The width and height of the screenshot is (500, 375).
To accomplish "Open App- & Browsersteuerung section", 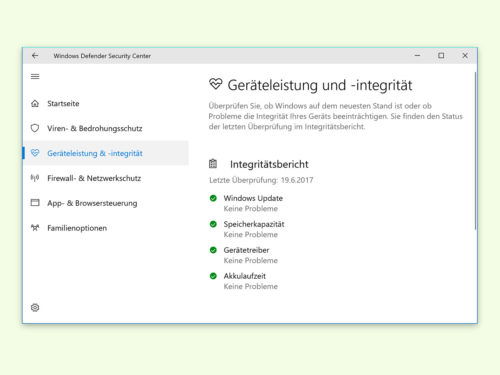I will [x=106, y=203].
